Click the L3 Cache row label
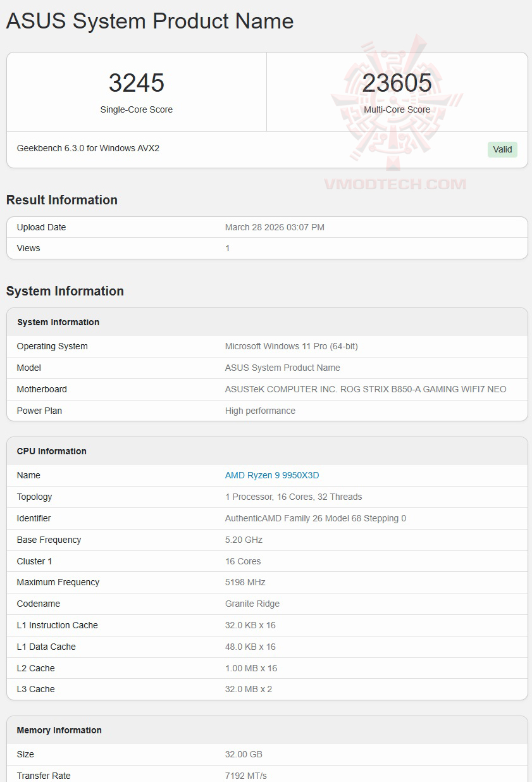Screen dimensions: 532x782 click(x=36, y=689)
